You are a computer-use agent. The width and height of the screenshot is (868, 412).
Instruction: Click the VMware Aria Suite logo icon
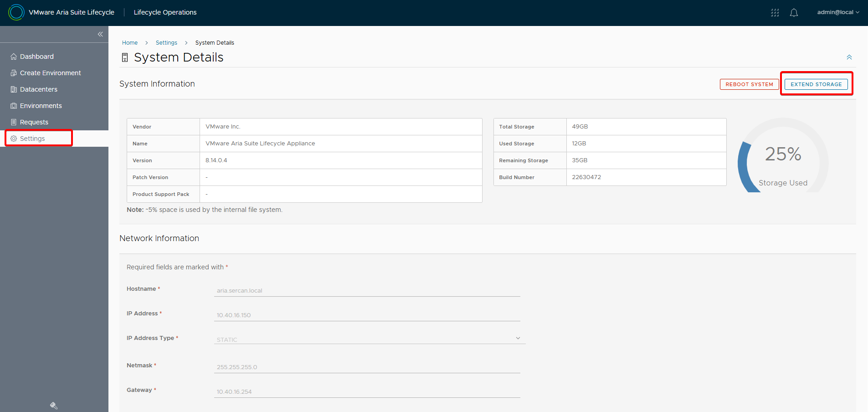16,12
